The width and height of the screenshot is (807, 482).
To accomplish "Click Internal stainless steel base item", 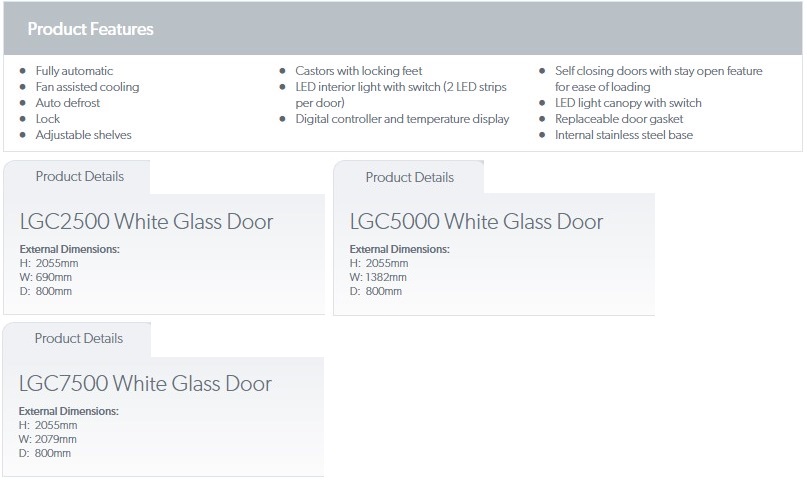I will (x=624, y=135).
